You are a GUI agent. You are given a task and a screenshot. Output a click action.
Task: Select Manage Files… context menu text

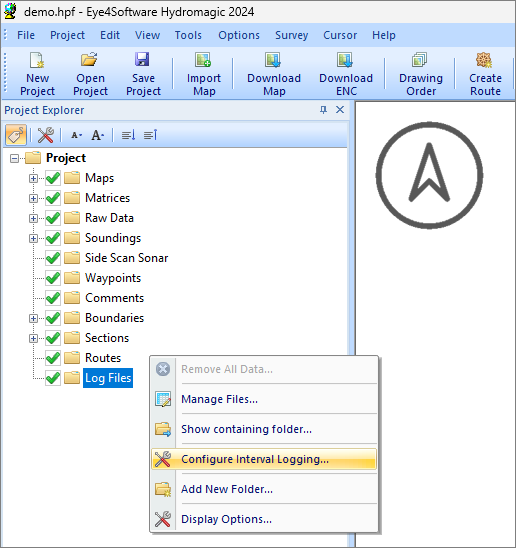click(x=220, y=399)
